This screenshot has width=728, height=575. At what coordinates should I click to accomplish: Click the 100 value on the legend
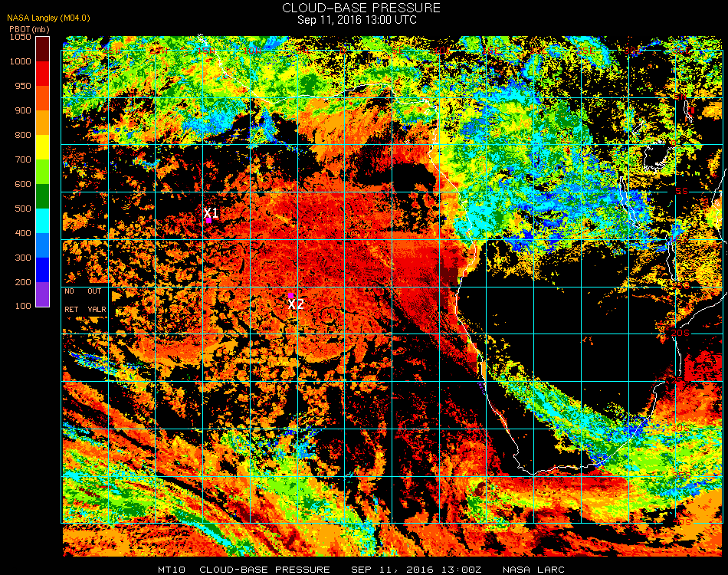pyautogui.click(x=23, y=306)
